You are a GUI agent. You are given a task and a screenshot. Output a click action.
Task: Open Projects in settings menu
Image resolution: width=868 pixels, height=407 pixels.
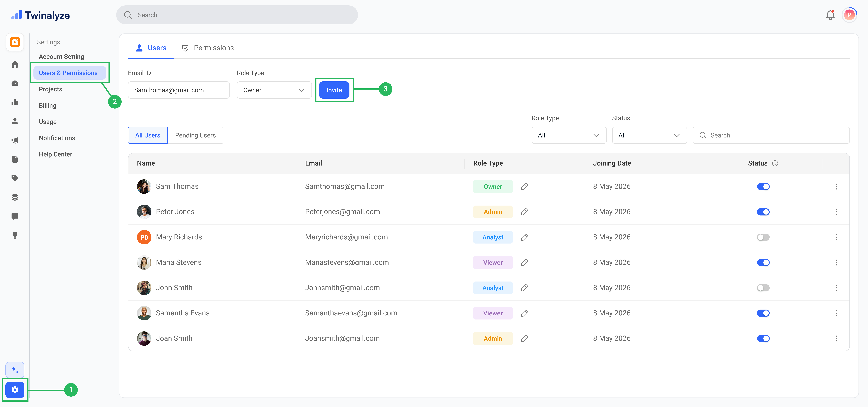[x=51, y=89]
